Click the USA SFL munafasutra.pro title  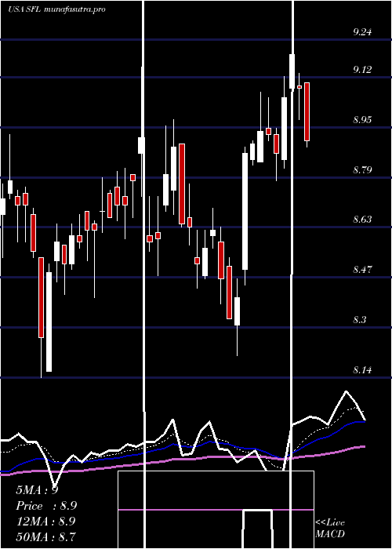[56, 9]
